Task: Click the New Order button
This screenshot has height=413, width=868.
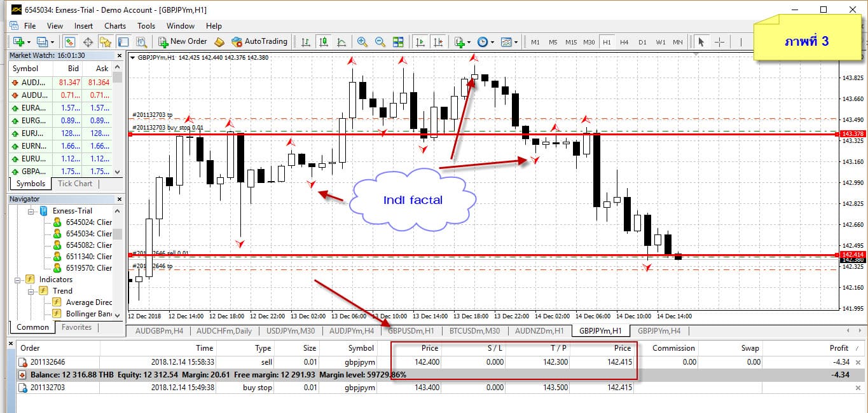Action: pyautogui.click(x=183, y=42)
